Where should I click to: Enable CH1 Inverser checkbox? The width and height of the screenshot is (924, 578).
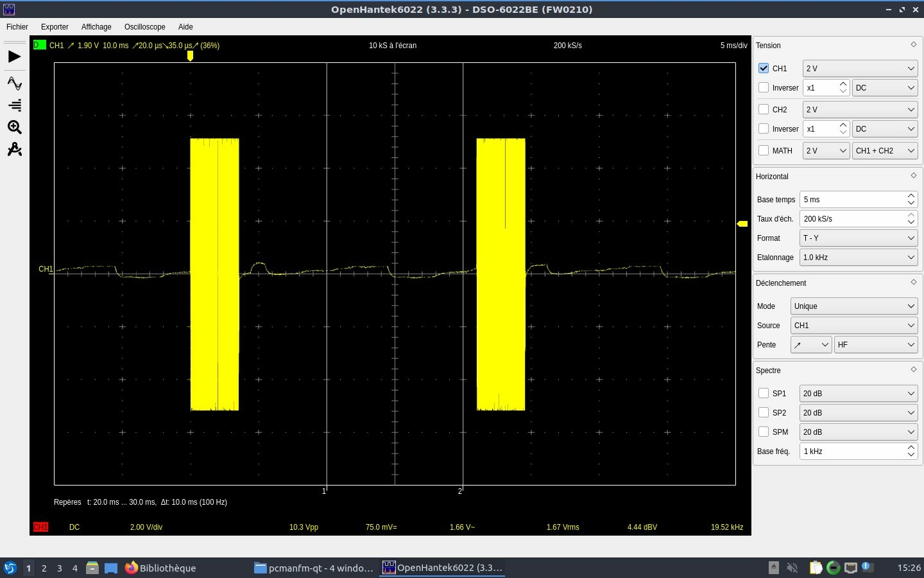(x=764, y=87)
